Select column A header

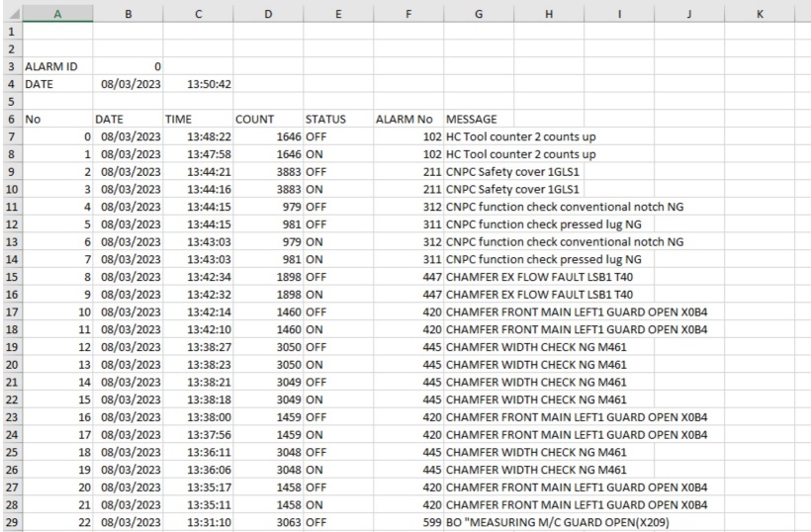coord(56,10)
